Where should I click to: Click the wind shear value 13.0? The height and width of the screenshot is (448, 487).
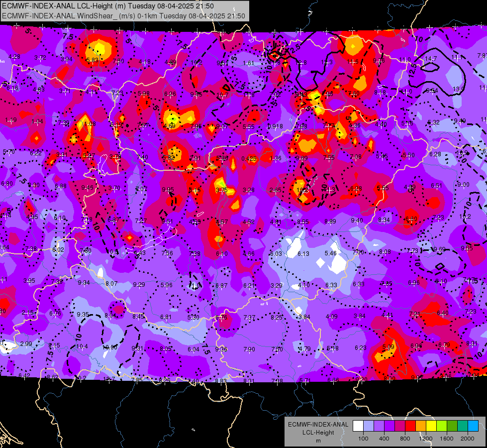pyautogui.click(x=459, y=89)
